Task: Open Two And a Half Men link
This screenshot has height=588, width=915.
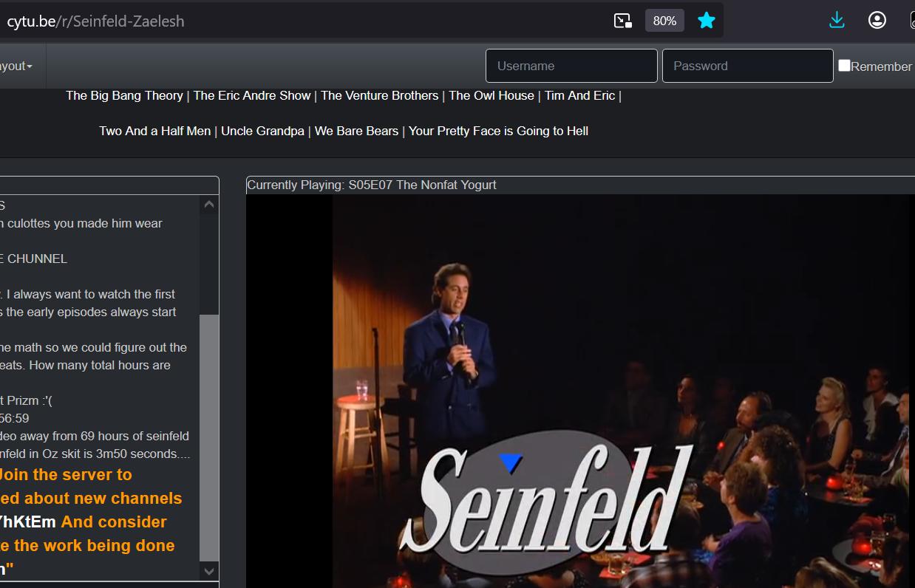Action: (x=155, y=131)
